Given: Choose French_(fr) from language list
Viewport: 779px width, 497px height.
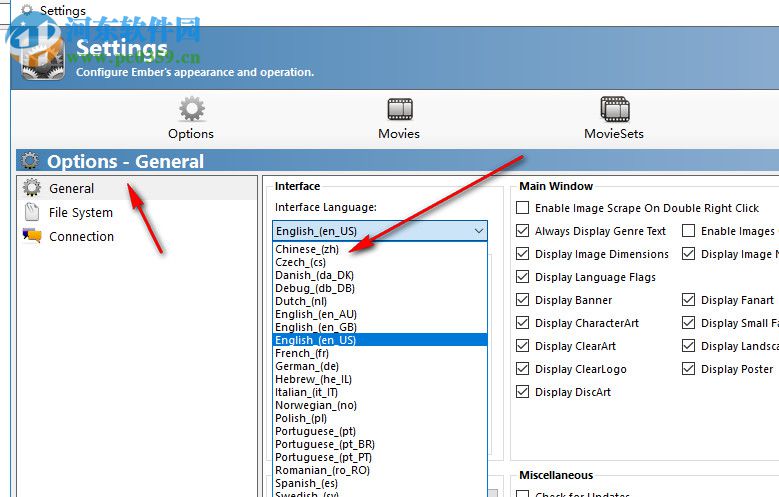Looking at the screenshot, I should pyautogui.click(x=380, y=353).
